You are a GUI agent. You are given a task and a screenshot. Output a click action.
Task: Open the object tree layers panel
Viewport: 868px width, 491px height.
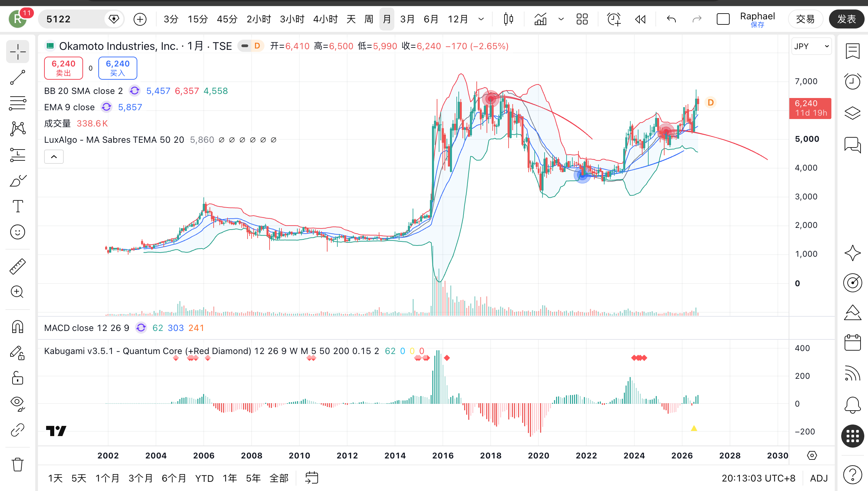[x=852, y=113]
